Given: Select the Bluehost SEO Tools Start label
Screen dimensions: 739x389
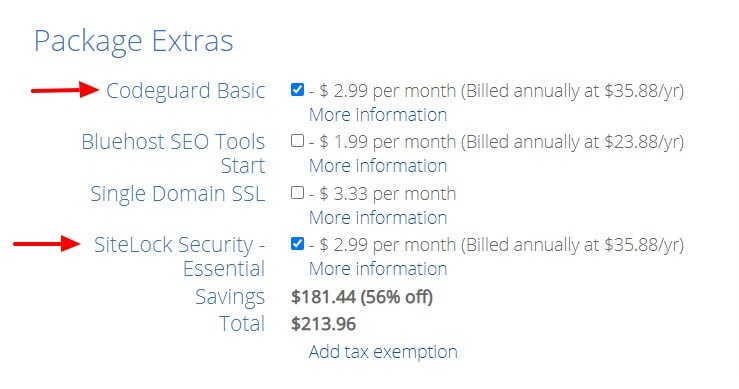Looking at the screenshot, I should 173,154.
